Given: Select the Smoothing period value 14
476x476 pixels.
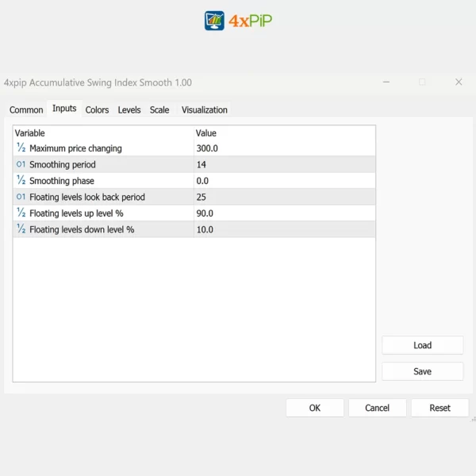Looking at the screenshot, I should click(283, 165).
